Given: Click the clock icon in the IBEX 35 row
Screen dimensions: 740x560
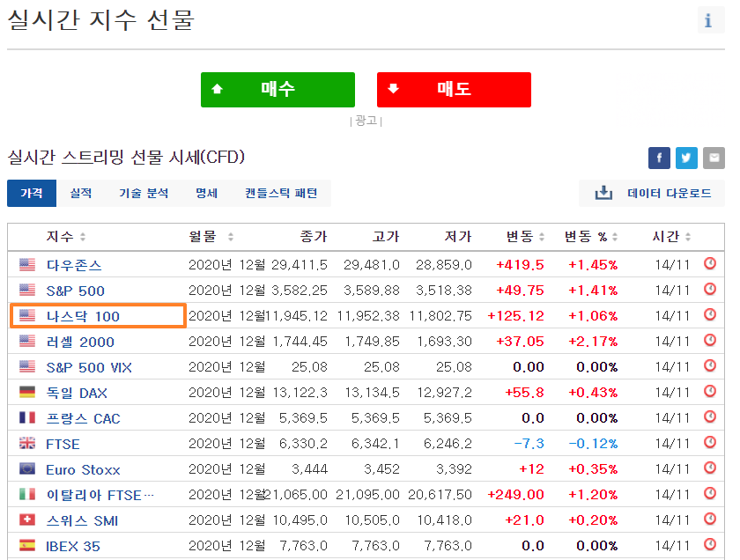Looking at the screenshot, I should click(x=710, y=544).
